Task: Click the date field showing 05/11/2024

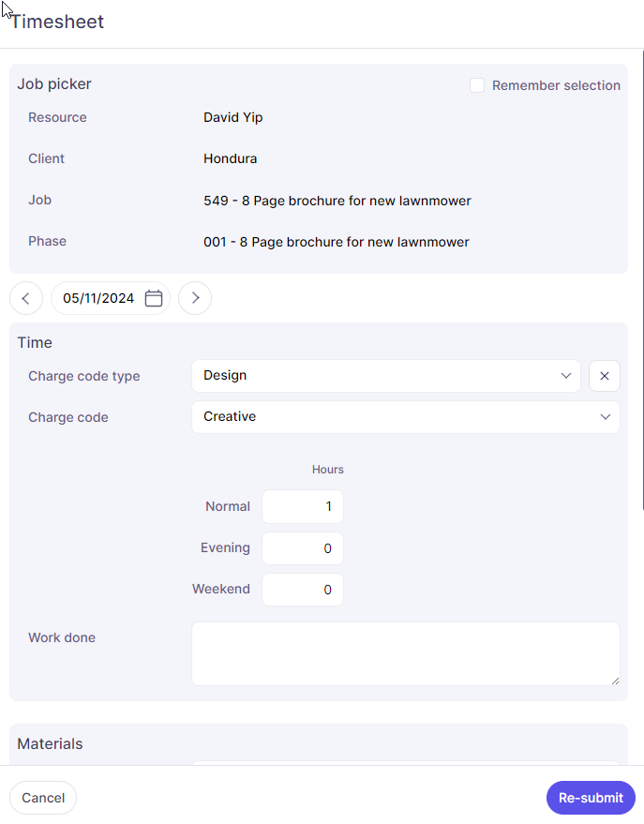Action: point(98,298)
